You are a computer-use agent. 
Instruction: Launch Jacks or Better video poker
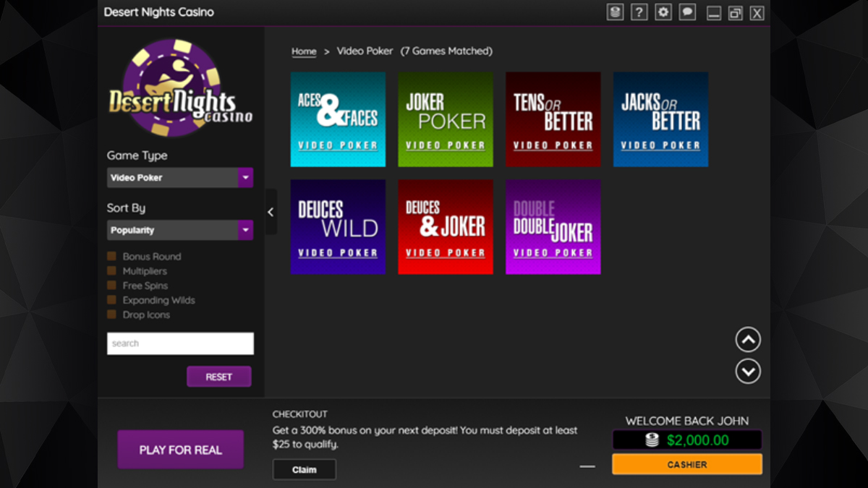[x=661, y=119]
